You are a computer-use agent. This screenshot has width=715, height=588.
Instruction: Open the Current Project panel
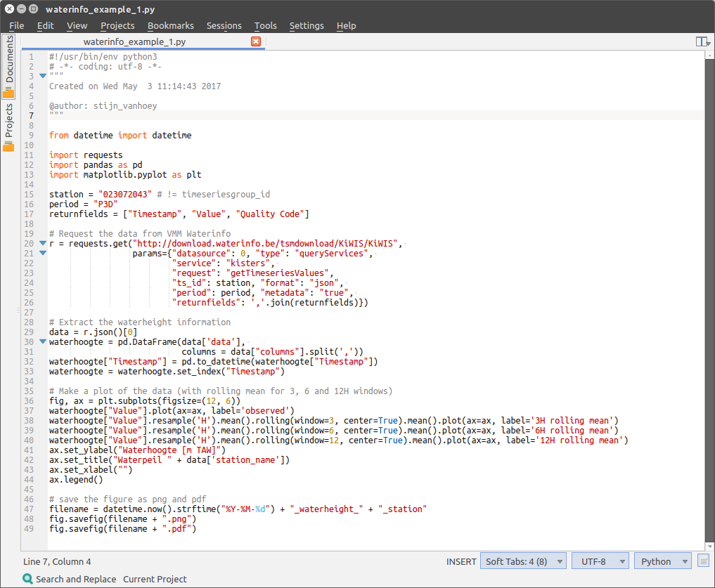155,579
